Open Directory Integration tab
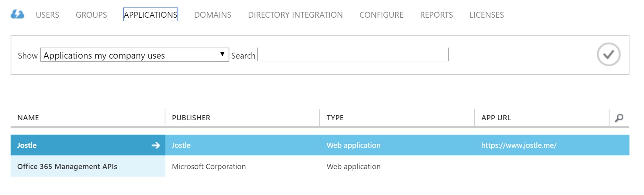644x195 pixels. click(295, 15)
